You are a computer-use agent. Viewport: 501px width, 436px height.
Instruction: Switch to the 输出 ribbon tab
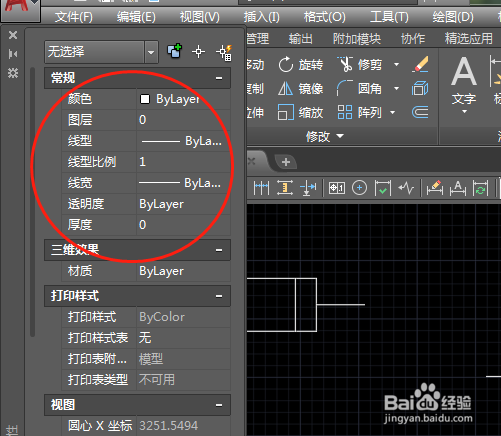coord(300,39)
